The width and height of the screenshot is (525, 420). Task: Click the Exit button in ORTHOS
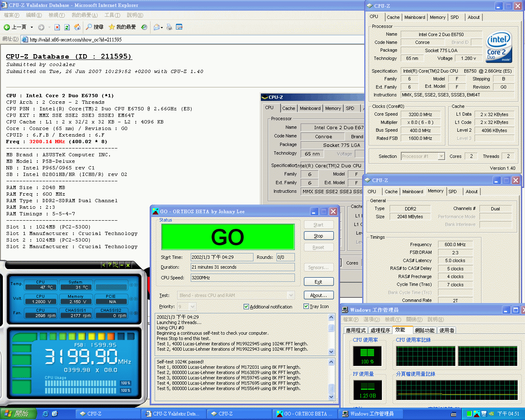[319, 282]
